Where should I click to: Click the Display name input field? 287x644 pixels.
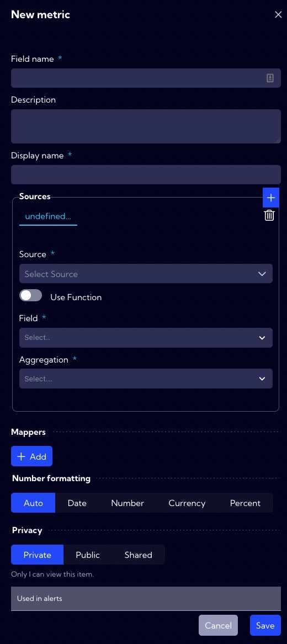[x=146, y=174]
